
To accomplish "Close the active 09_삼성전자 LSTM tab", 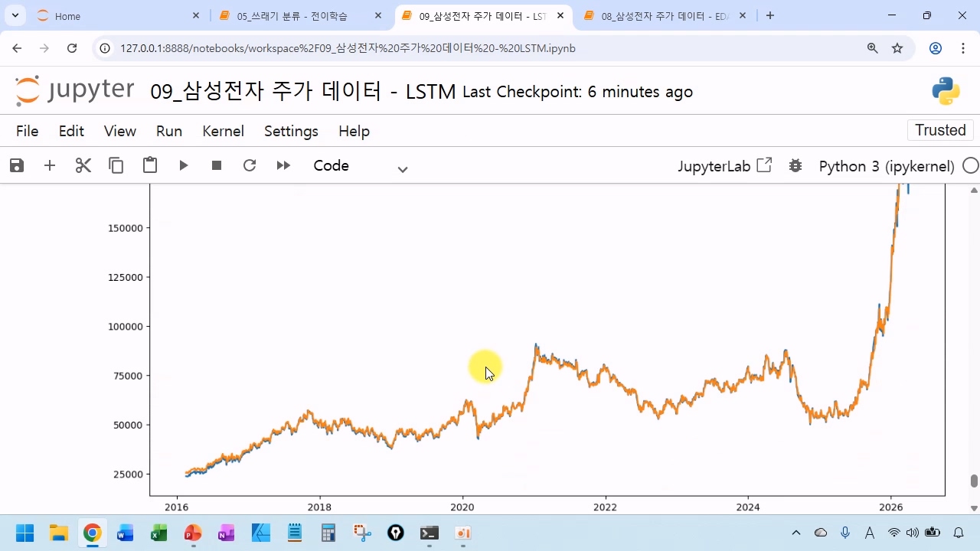I will point(560,16).
